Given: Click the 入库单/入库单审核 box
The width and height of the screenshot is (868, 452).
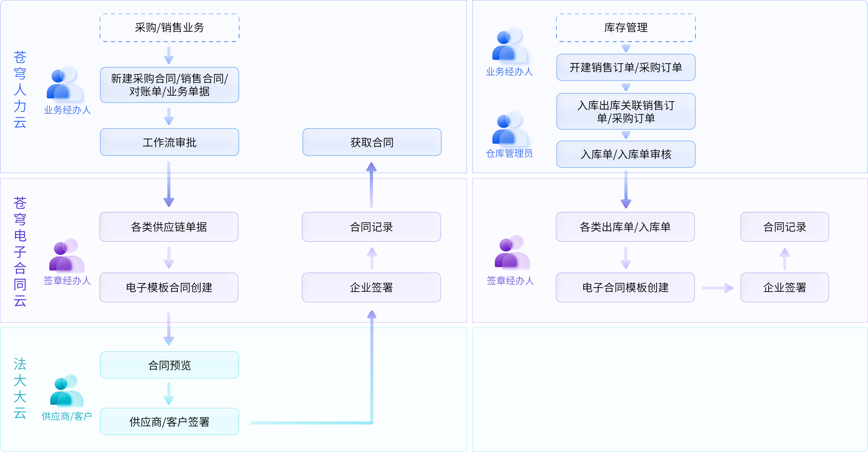Looking at the screenshot, I should point(626,154).
